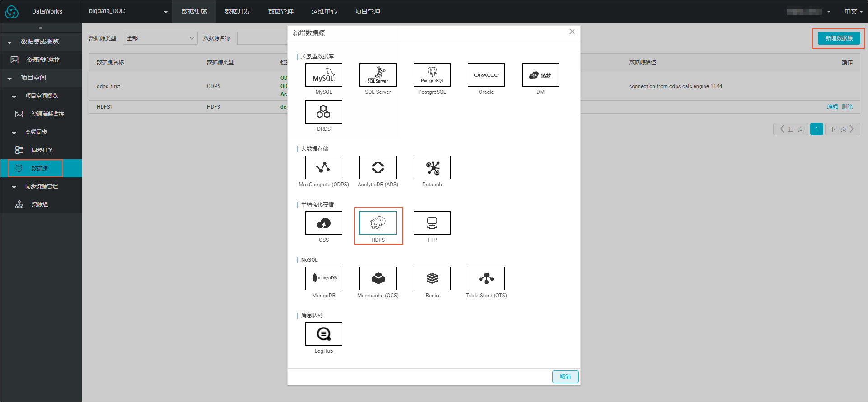The image size is (868, 402).
Task: Click the ODPS type cell
Action: (x=214, y=86)
